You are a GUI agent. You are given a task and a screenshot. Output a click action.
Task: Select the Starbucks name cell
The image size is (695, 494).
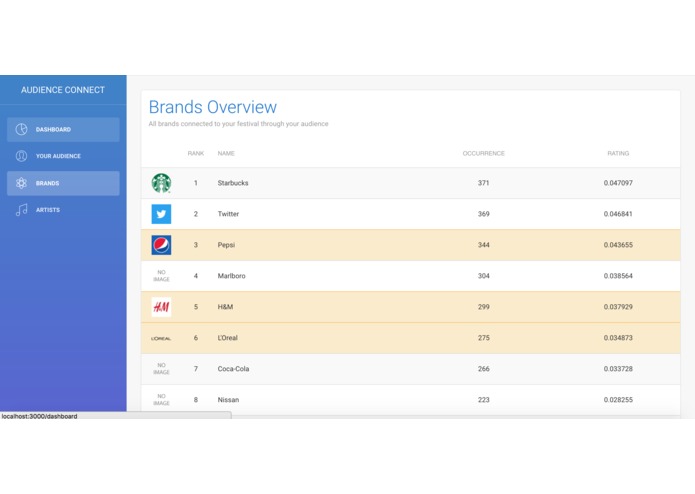pyautogui.click(x=233, y=183)
